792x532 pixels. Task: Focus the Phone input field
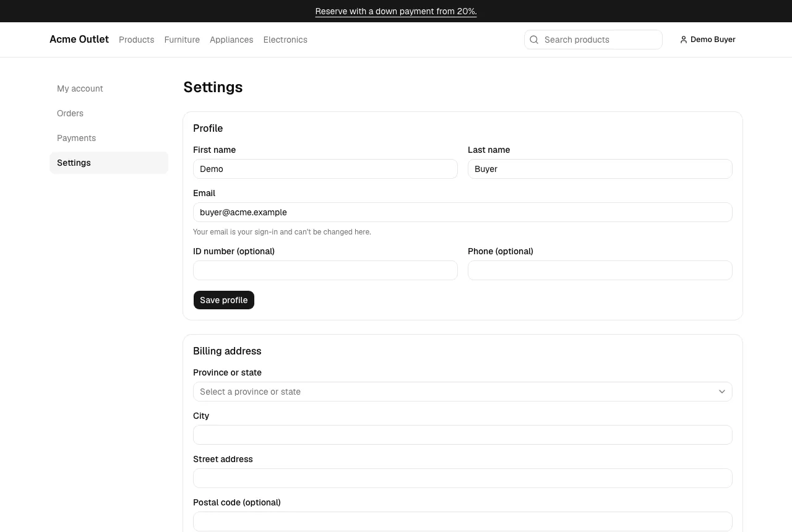click(x=600, y=270)
